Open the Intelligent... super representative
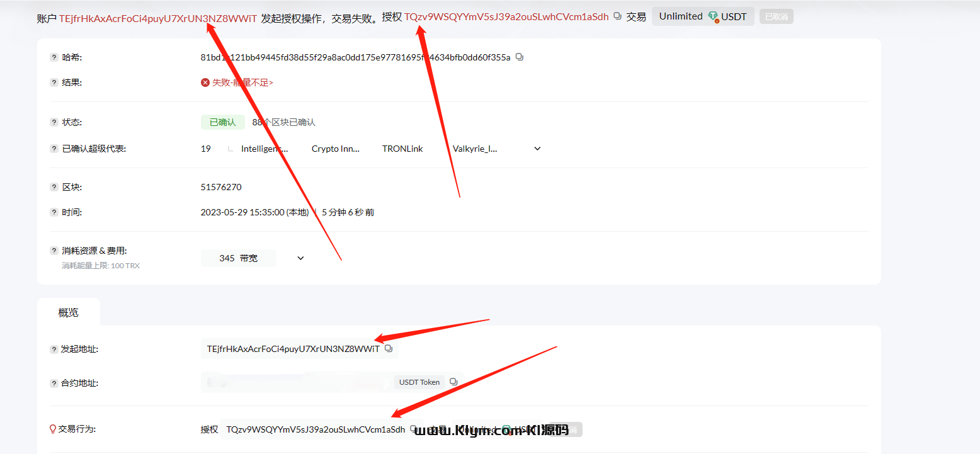 click(265, 149)
